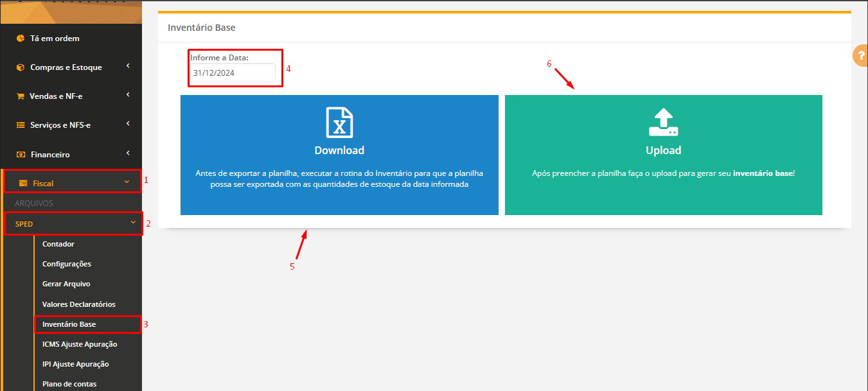Open the orange help question mark button
Screen dimensions: 868x391
coord(860,56)
